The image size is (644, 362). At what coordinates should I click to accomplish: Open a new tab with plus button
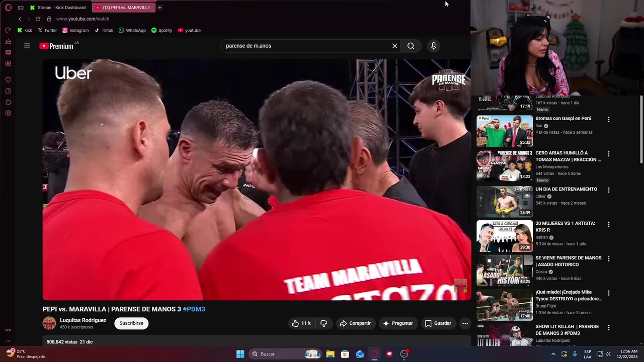159,8
